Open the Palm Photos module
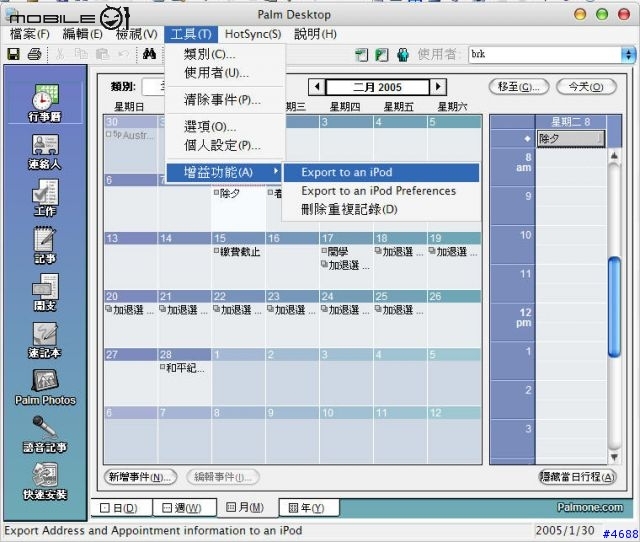640x542 pixels. point(45,388)
